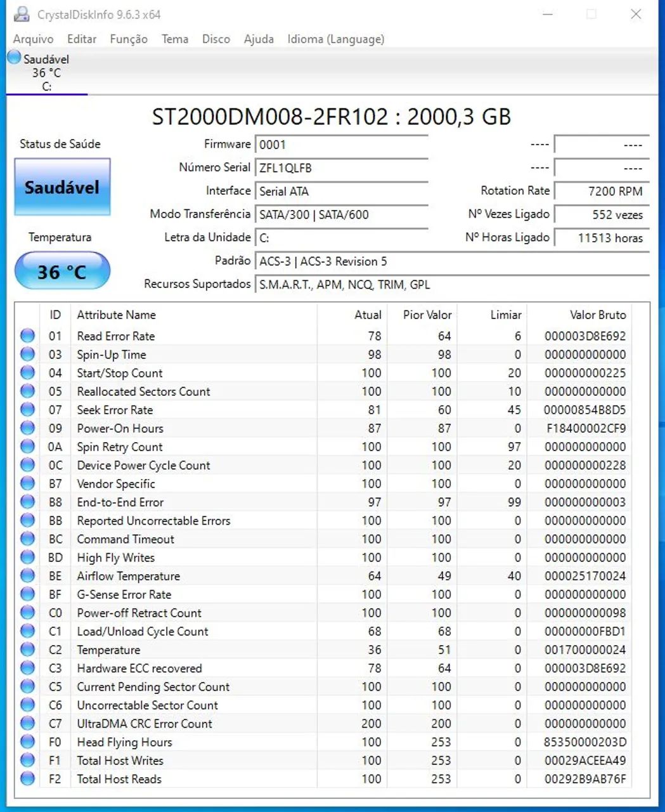Click raw value 85350000203D

click(586, 742)
